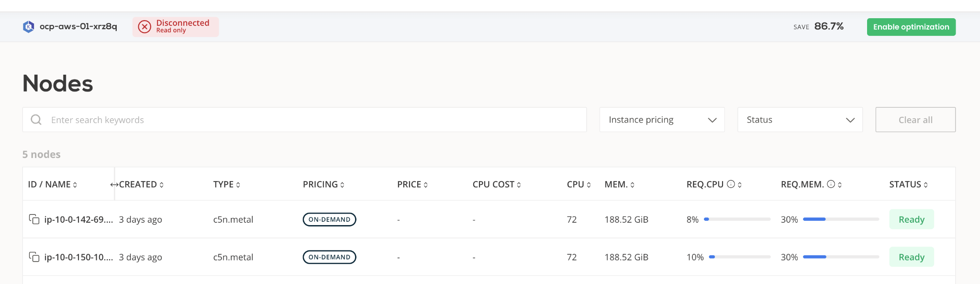Image resolution: width=980 pixels, height=284 pixels.
Task: Click the Disconnected red X status icon
Action: click(x=145, y=27)
